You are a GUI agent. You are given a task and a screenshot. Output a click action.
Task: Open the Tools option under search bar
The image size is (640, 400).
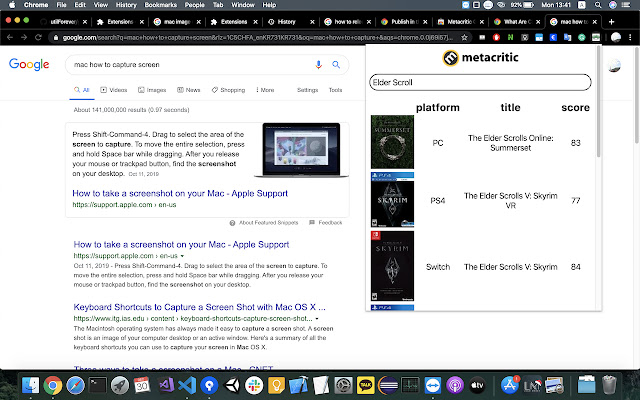pyautogui.click(x=335, y=90)
